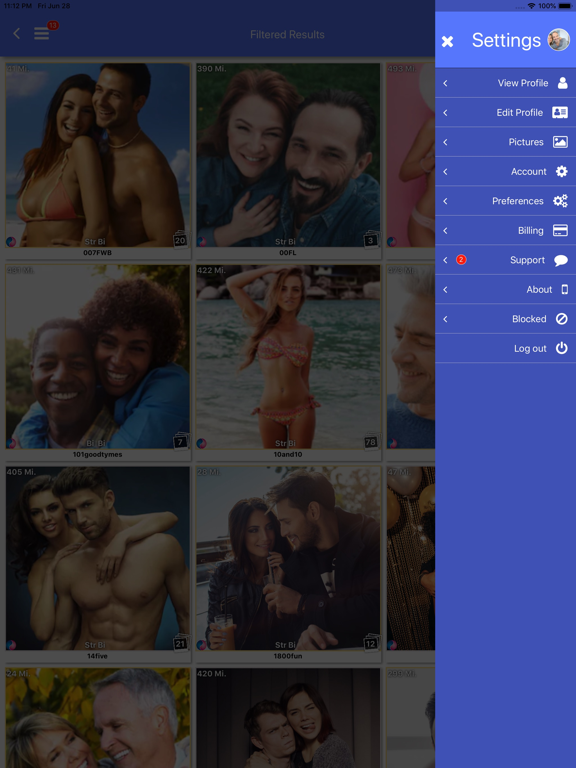Expand About with its chevron
The image size is (576, 768).
(x=445, y=289)
